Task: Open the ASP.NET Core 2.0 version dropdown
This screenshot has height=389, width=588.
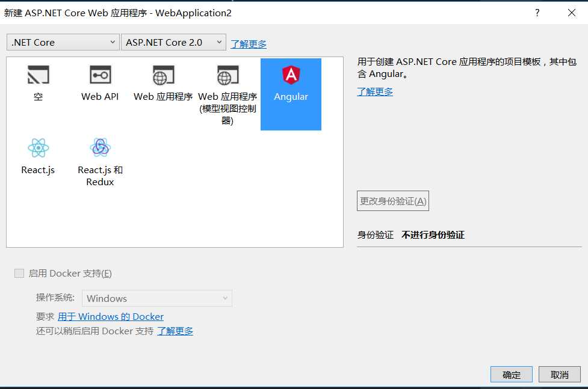Action: 173,42
